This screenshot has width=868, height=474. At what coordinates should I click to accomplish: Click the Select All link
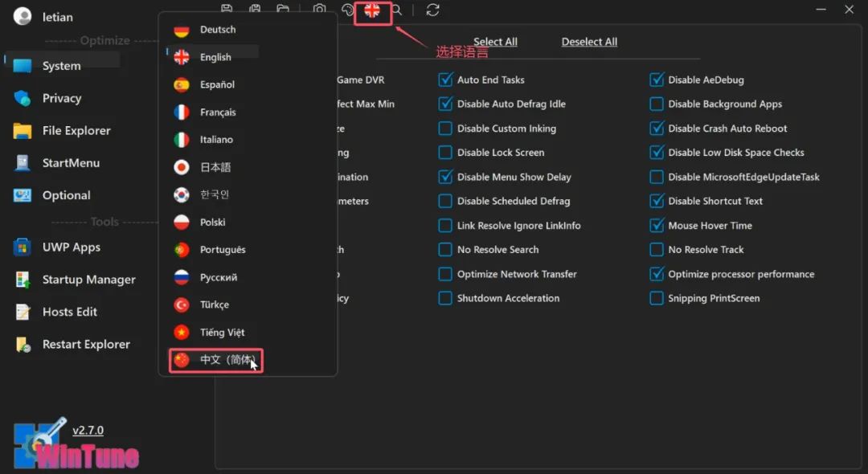(495, 42)
